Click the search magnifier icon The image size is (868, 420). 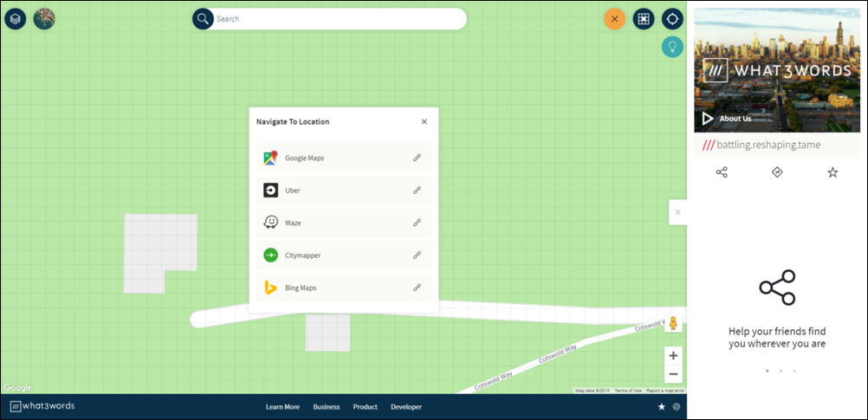tap(203, 19)
